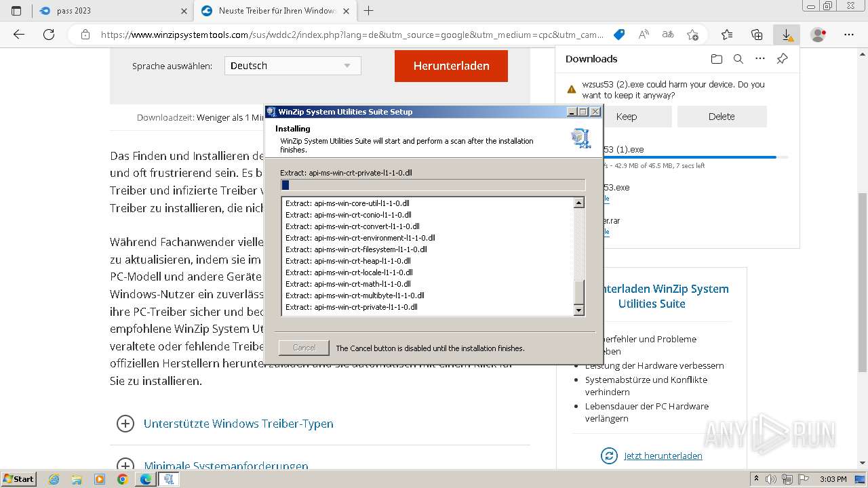
Task: Open the Deutsch language dropdown
Action: pyautogui.click(x=292, y=66)
